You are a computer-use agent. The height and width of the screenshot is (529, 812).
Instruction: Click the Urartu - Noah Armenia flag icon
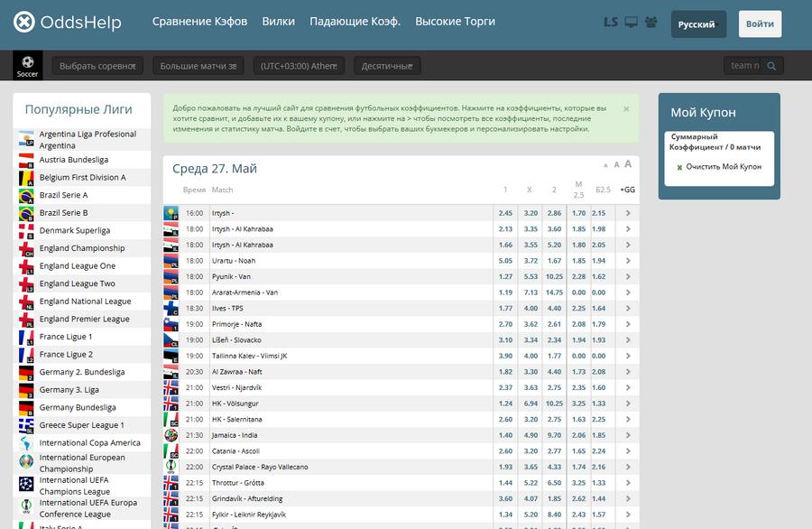pyautogui.click(x=171, y=261)
